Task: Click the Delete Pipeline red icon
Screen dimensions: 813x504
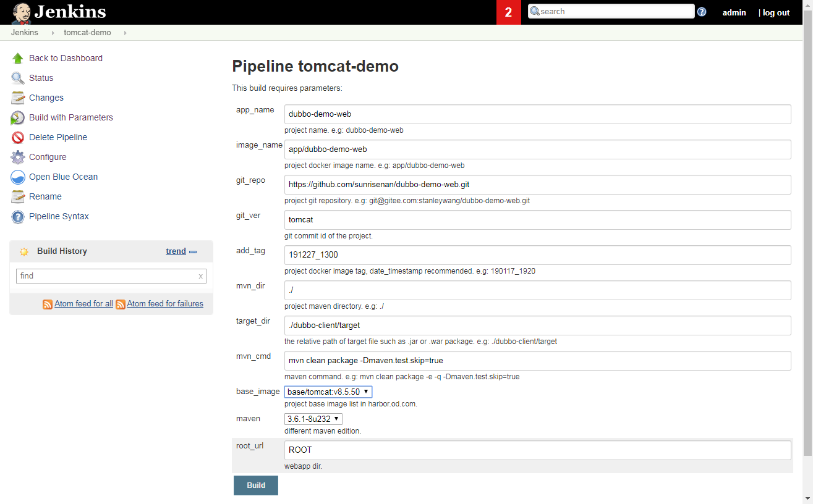Action: (x=17, y=137)
